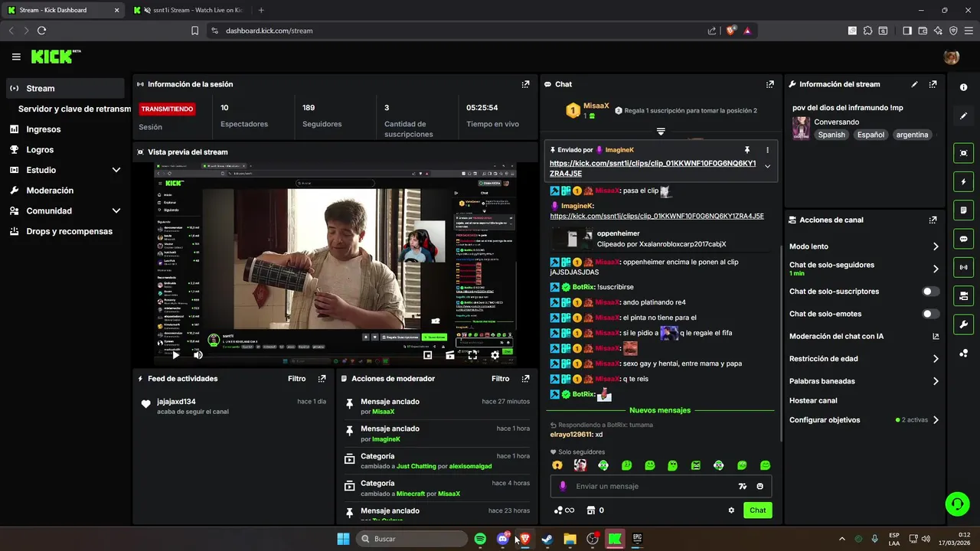Click the purple microphone icon in chat input
Screen dimensions: 980x551
[x=563, y=486]
